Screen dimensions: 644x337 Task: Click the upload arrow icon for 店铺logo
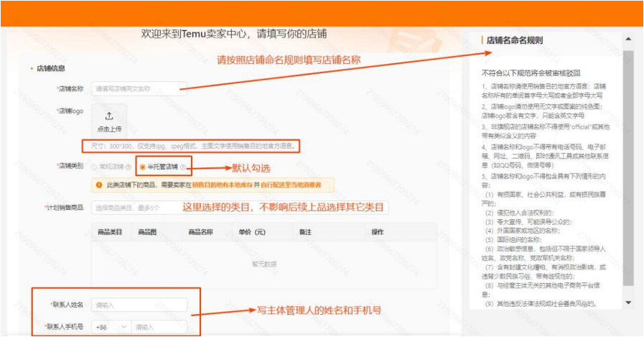click(109, 116)
